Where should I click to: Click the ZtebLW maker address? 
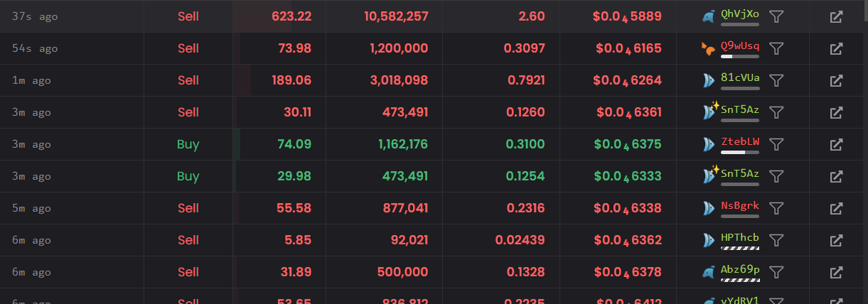click(x=739, y=141)
